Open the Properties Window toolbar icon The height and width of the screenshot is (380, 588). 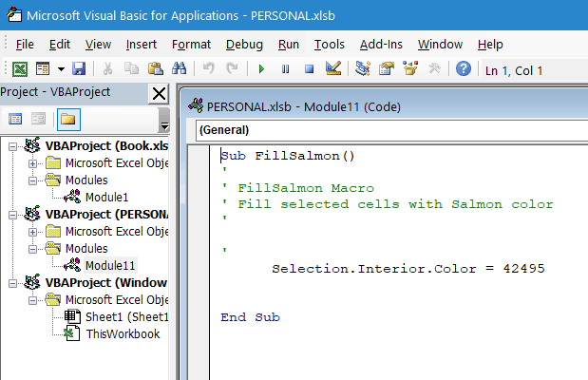pyautogui.click(x=387, y=69)
